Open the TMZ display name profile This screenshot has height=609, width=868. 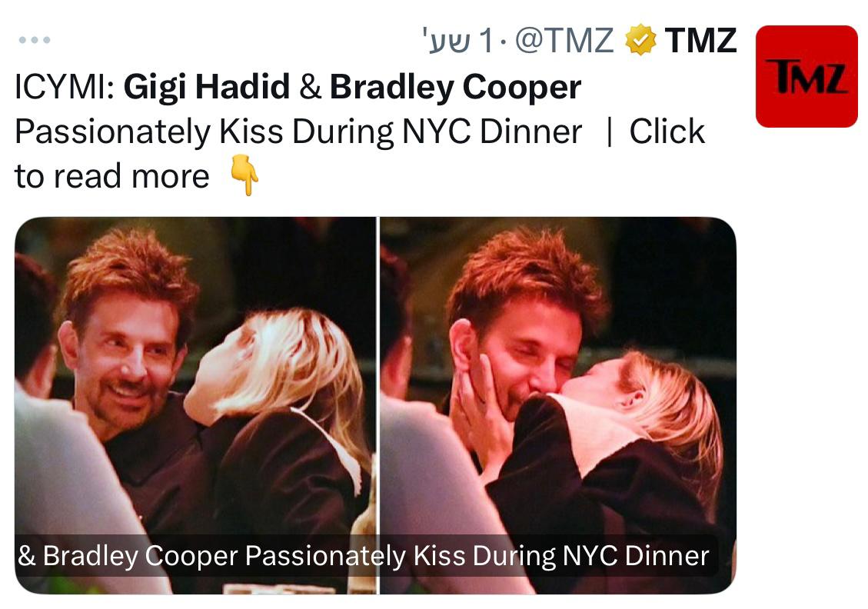click(700, 41)
